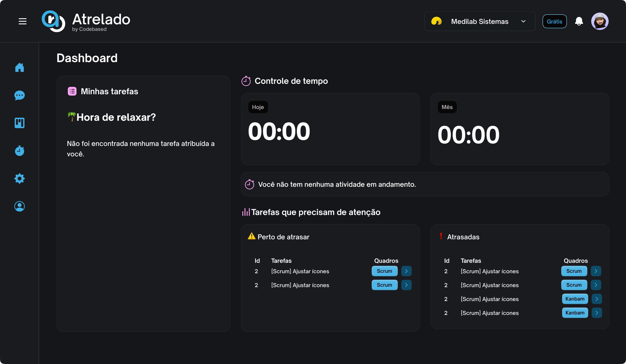Open time tracking via sidebar stopwatch icon
The image size is (626, 364).
[x=19, y=151]
